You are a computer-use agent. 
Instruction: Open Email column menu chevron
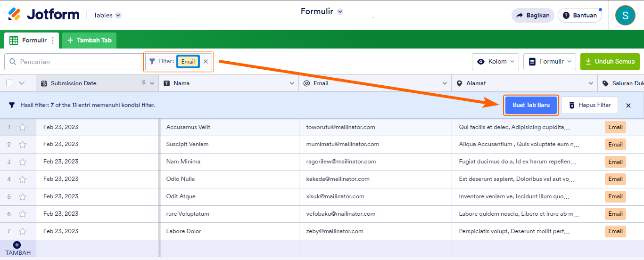tap(445, 83)
